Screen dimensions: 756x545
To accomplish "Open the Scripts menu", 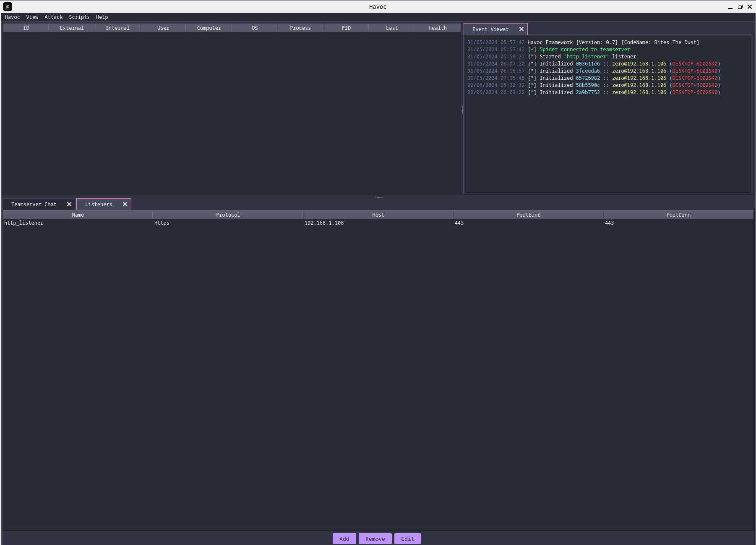I will coord(79,17).
